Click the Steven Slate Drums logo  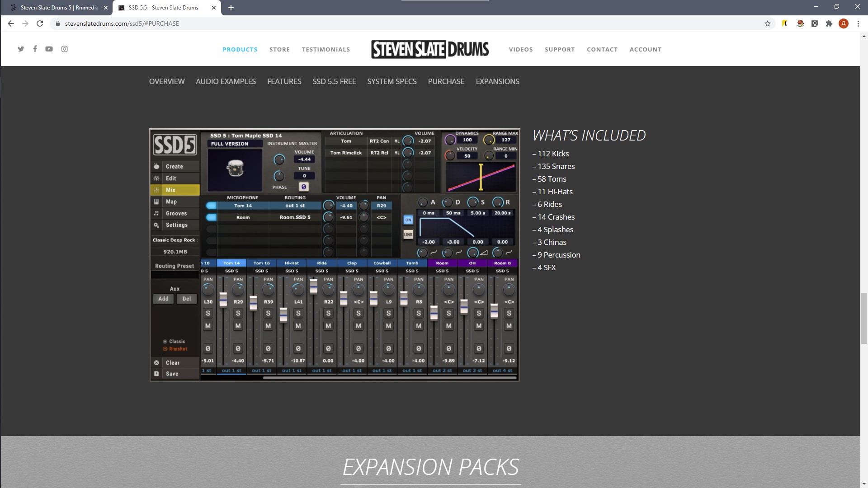(430, 49)
